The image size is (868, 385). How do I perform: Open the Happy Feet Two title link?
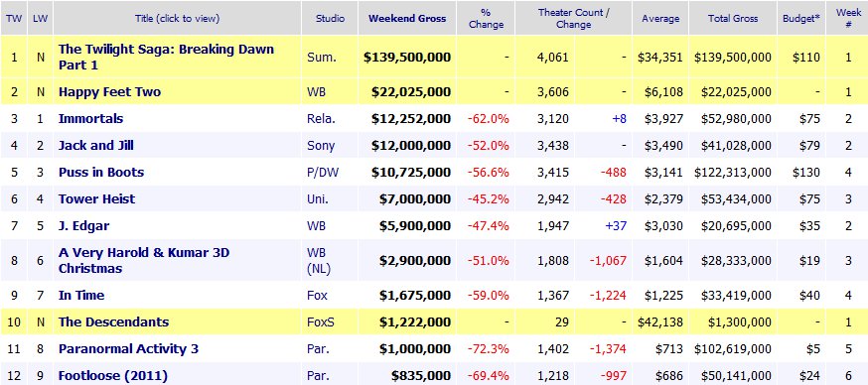(109, 92)
